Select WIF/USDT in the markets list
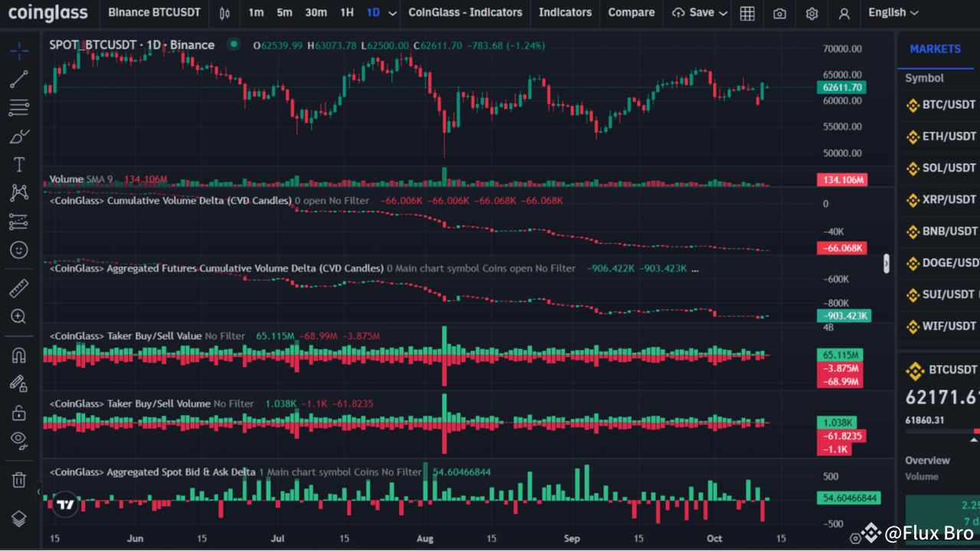The height and width of the screenshot is (551, 980). click(939, 327)
